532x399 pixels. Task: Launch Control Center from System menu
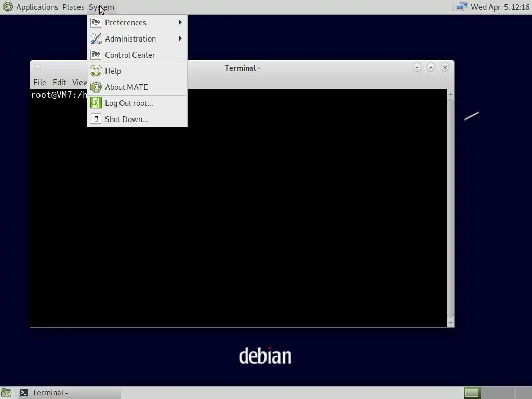[x=137, y=55]
